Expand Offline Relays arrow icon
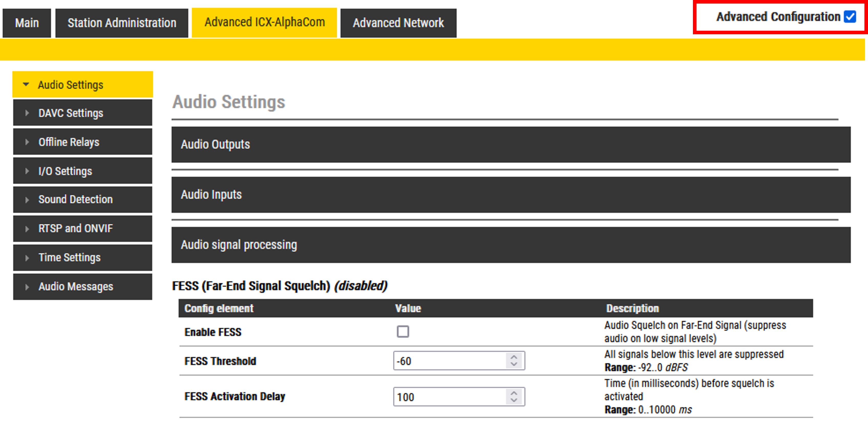This screenshot has height=431, width=868. pos(27,142)
